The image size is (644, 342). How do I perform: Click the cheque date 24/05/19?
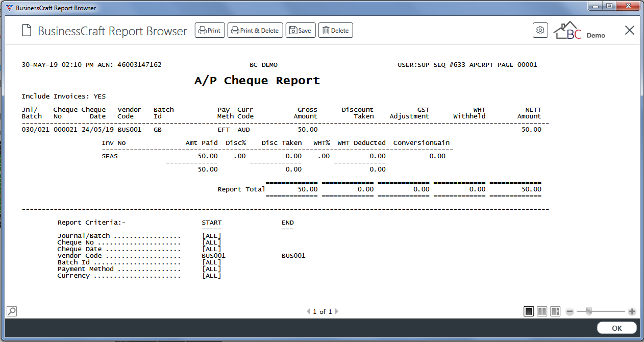[97, 130]
